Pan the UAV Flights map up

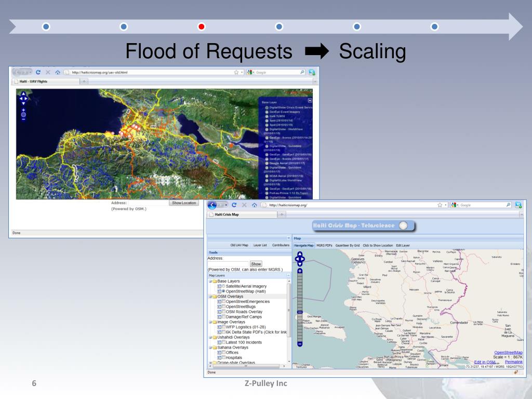23,94
